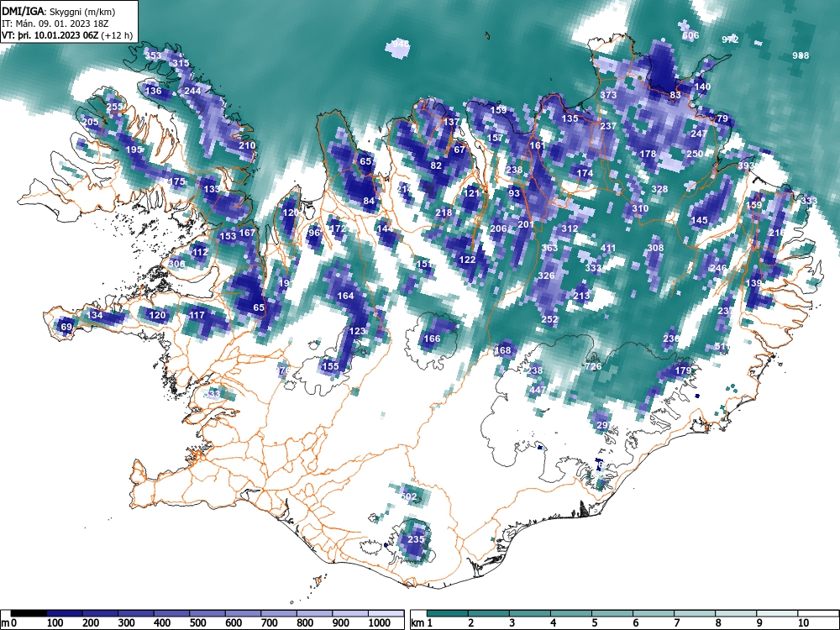Click the visibility value "312"
The height and width of the screenshot is (630, 840).
coord(570,228)
